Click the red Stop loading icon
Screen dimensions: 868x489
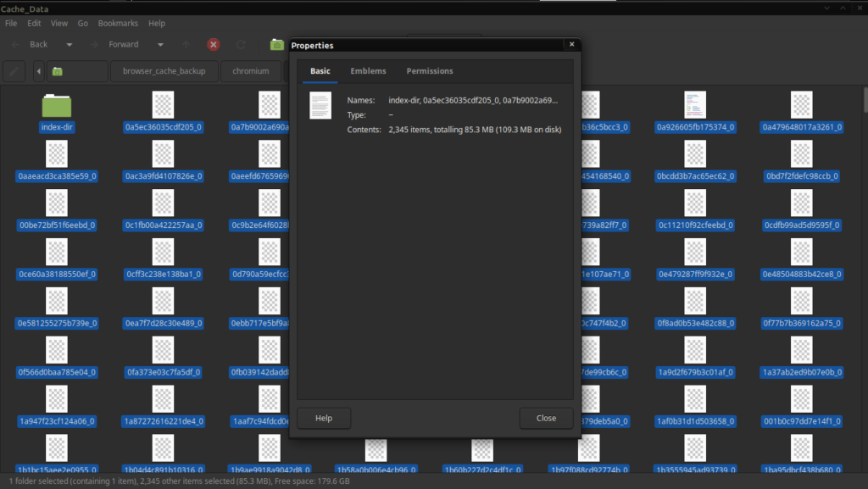pyautogui.click(x=214, y=44)
